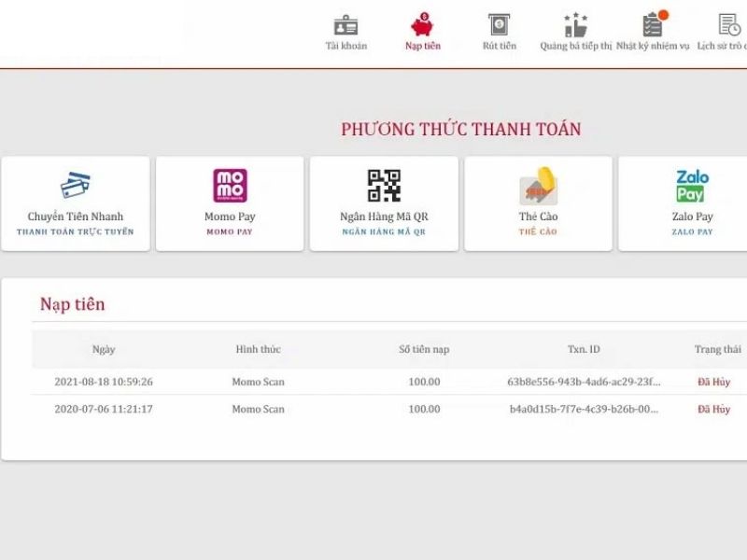Open the Quảng bá tiếp thị icon

tap(575, 25)
